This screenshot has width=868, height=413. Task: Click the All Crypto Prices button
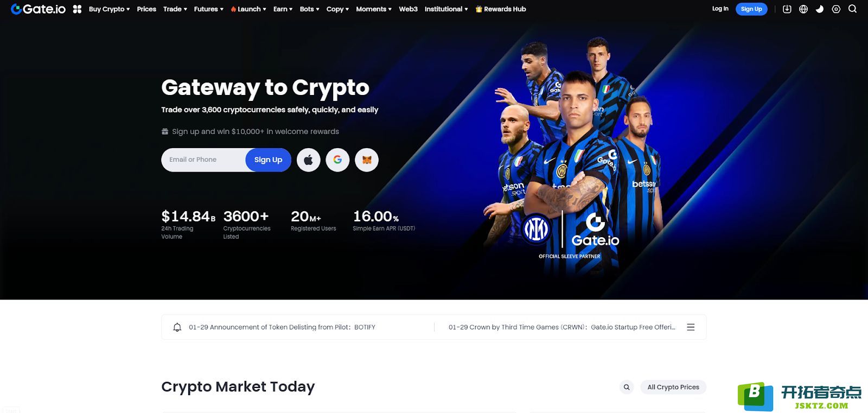(673, 387)
